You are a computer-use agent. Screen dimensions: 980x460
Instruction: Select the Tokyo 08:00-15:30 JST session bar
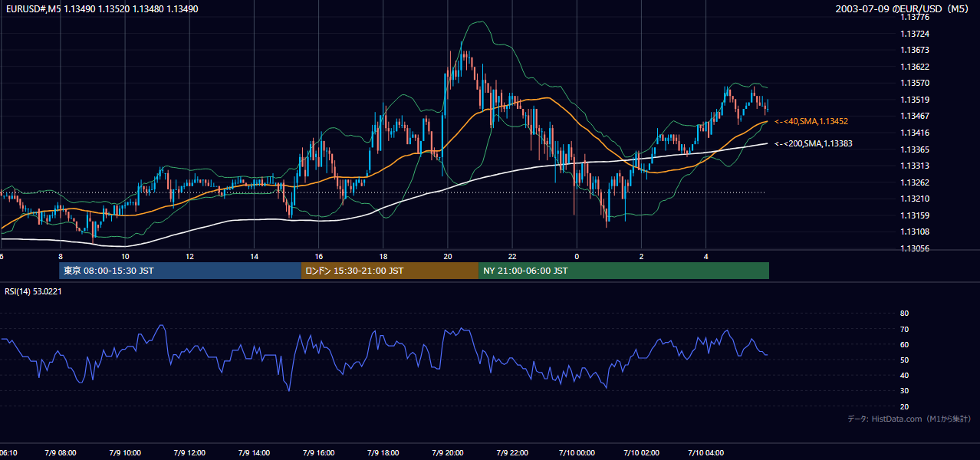[x=180, y=271]
